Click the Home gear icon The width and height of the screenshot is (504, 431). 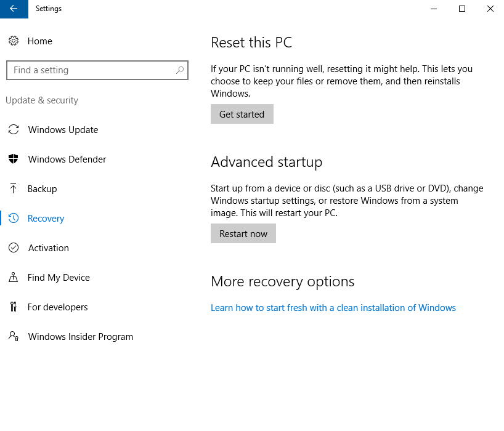[x=14, y=41]
